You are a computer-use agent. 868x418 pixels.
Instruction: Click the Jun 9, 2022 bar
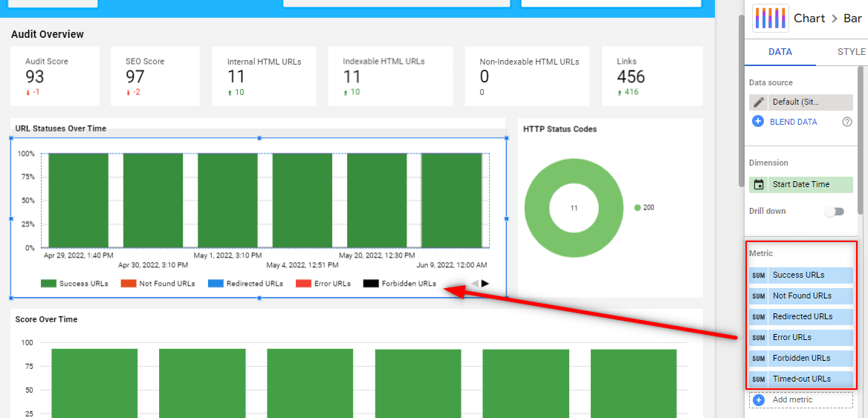452,200
